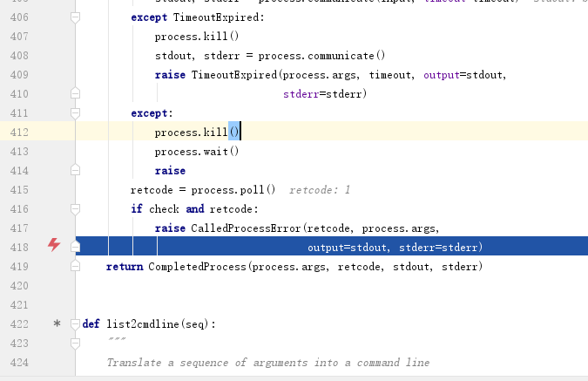Click the red exception lightning icon on line 418

tap(54, 245)
